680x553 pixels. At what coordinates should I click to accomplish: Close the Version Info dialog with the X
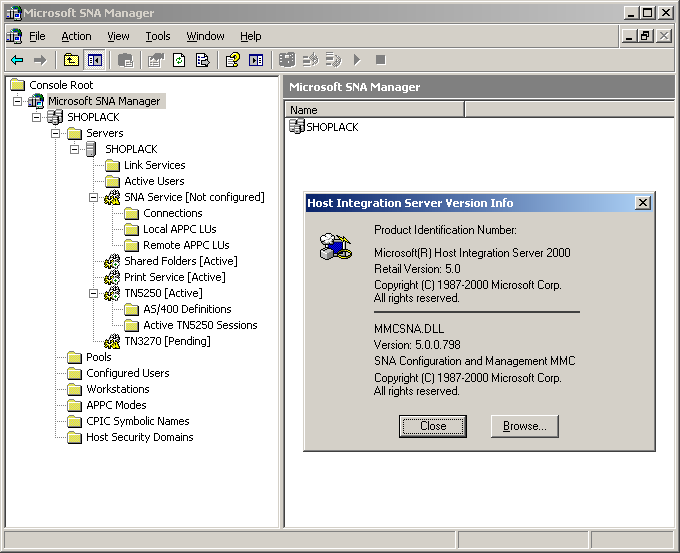point(643,203)
